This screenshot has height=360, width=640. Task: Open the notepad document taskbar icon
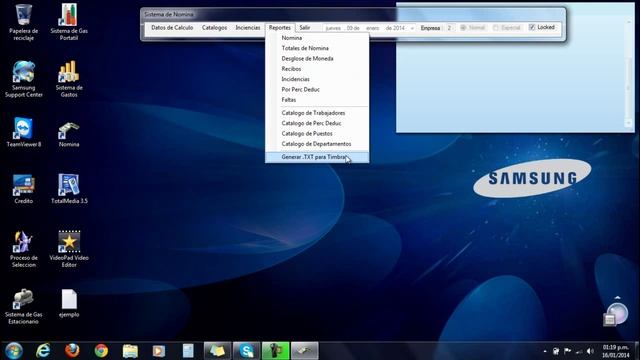(188, 351)
